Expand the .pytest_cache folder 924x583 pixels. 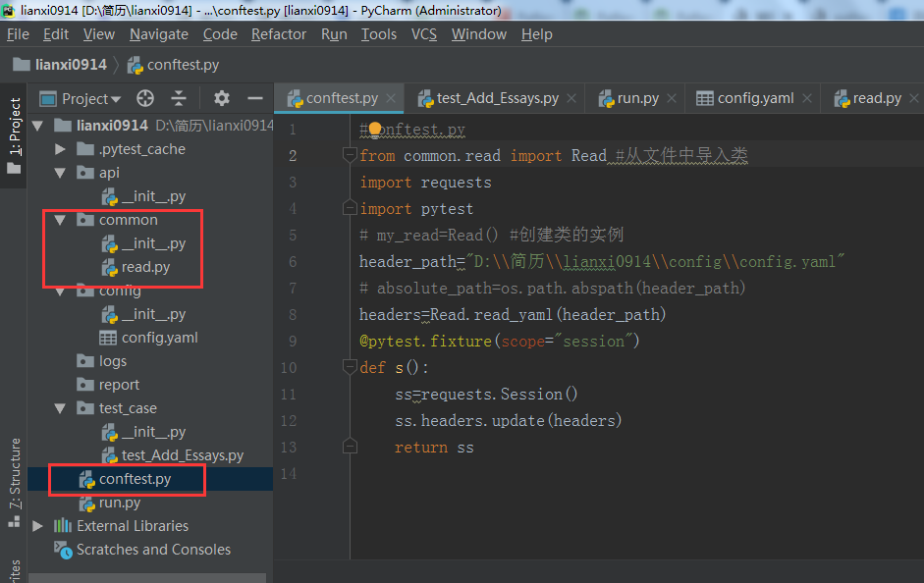coord(60,149)
